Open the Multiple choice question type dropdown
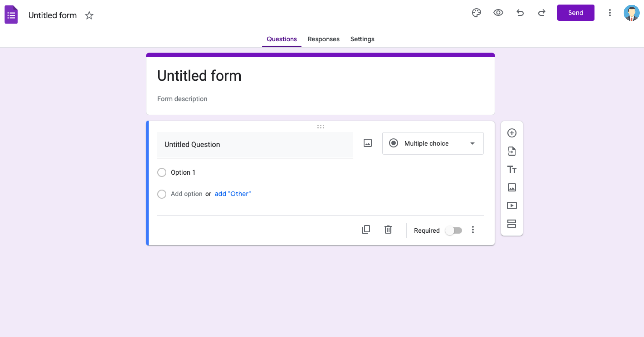 pyautogui.click(x=433, y=143)
